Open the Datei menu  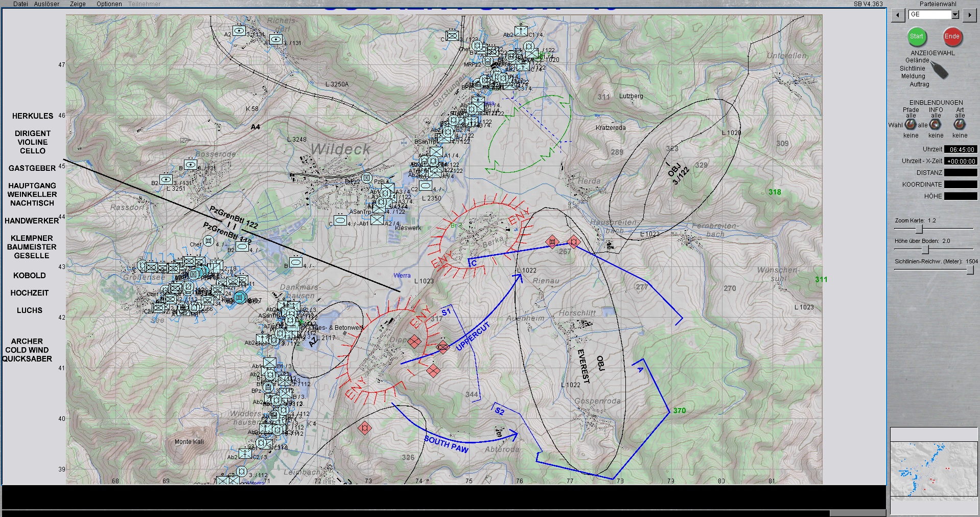point(20,4)
